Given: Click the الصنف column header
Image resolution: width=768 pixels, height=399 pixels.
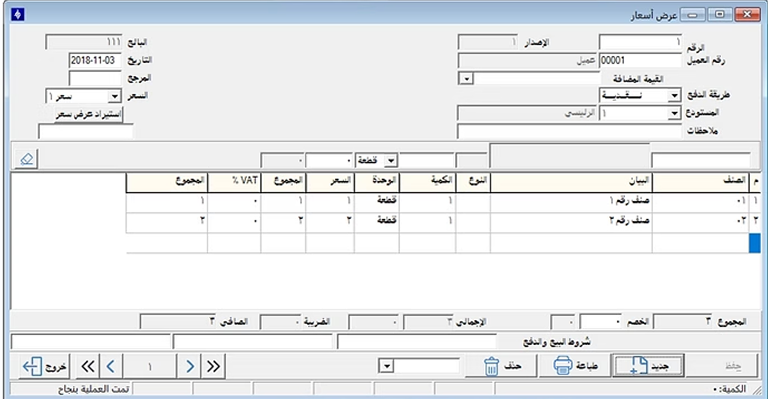Looking at the screenshot, I should (x=701, y=181).
